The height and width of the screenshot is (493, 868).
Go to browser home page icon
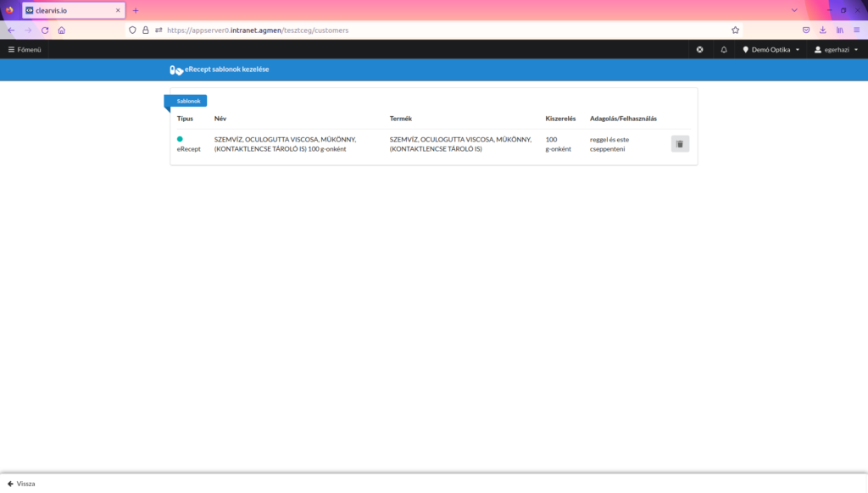coord(61,30)
